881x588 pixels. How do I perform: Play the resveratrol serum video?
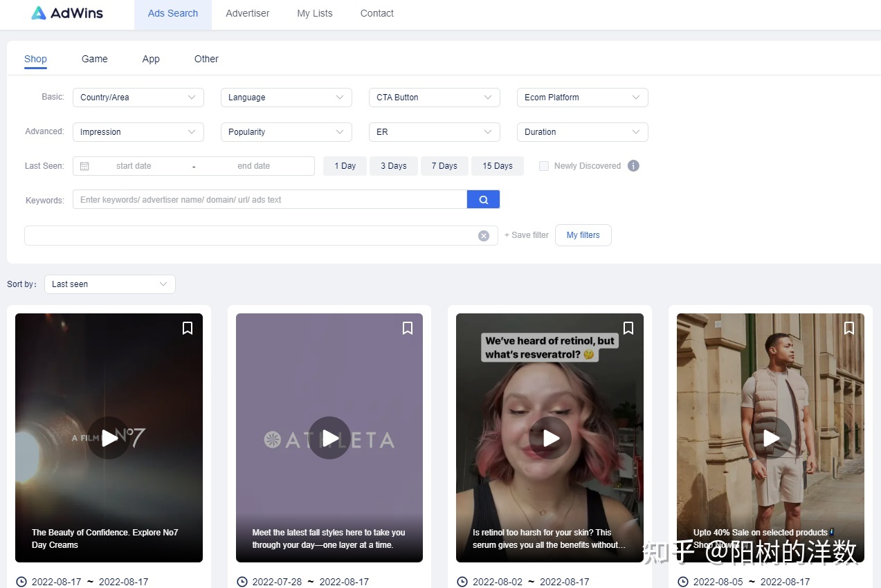(x=550, y=438)
